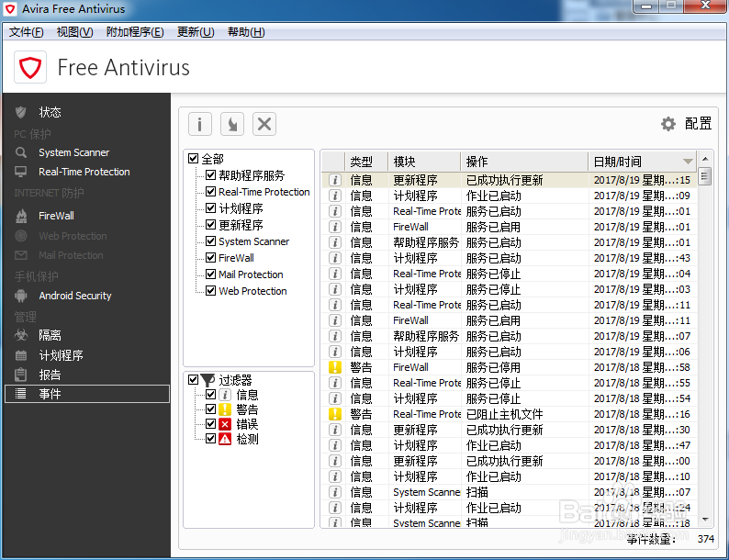Click the Avira logo in header
The width and height of the screenshot is (729, 560).
click(x=30, y=67)
